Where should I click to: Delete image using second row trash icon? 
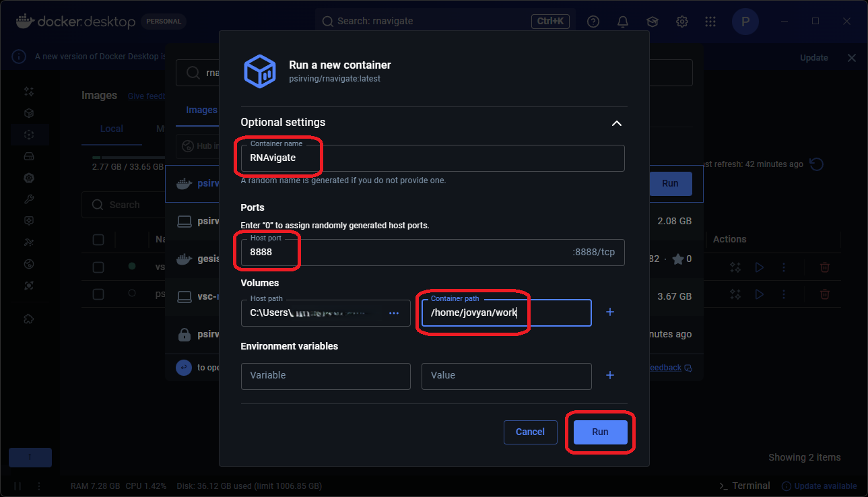click(825, 294)
